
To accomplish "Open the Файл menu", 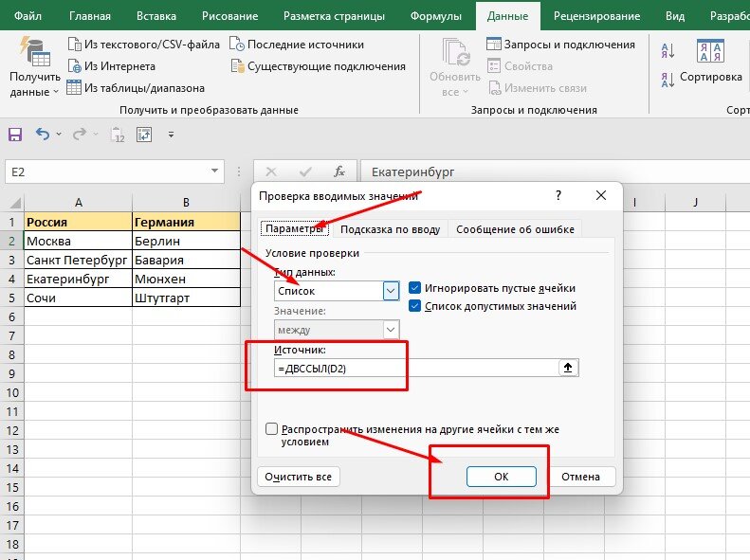I will [27, 16].
